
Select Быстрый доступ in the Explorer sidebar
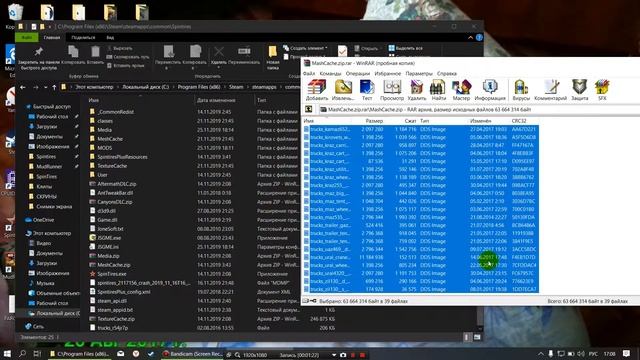51,107
